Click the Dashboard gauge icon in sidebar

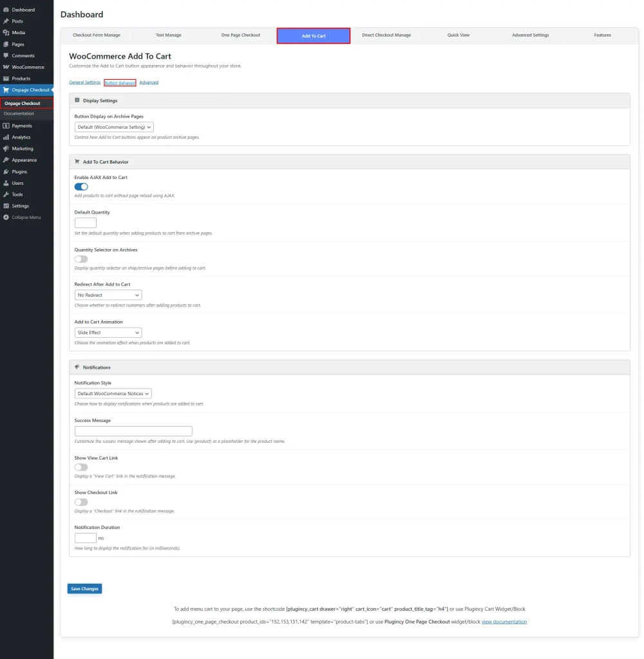tap(6, 10)
